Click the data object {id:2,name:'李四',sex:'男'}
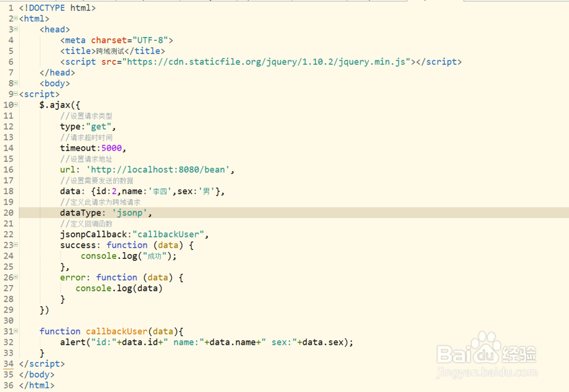Screen dimensions: 569x392 point(155,191)
